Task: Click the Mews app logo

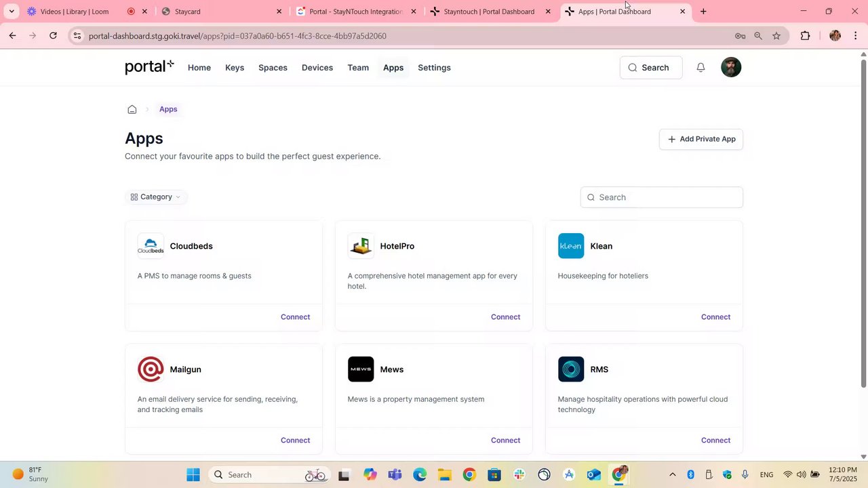Action: (361, 369)
